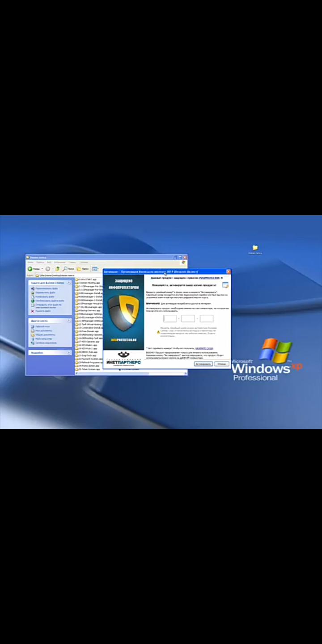
Task: Expand the Подробно details panel
Action: click(x=69, y=353)
